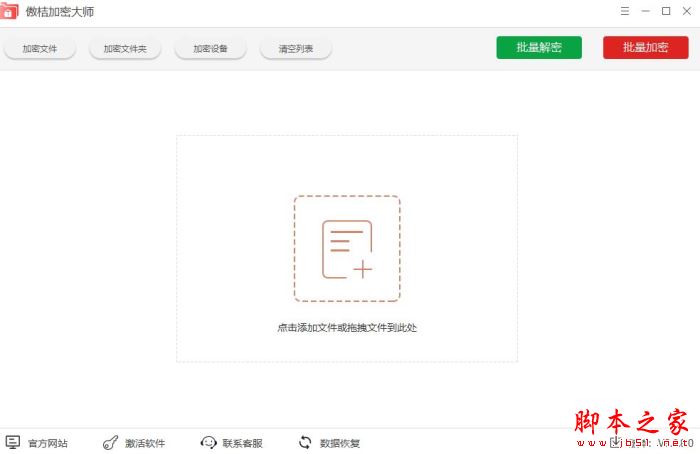Close the 傲桔加密大师 window
700x454 pixels.
pos(687,11)
